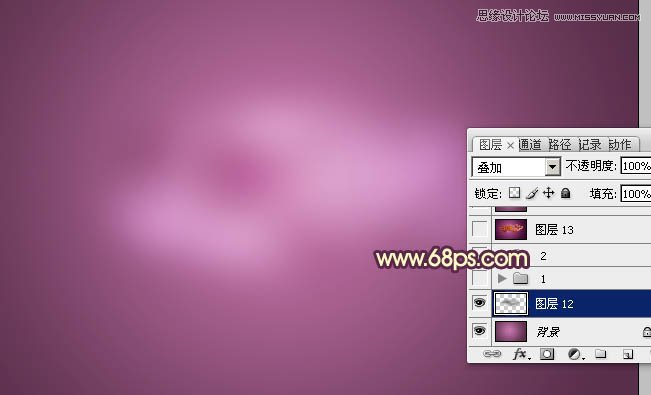The image size is (651, 395).
Task: Click the link layers chain icon
Action: pyautogui.click(x=492, y=354)
